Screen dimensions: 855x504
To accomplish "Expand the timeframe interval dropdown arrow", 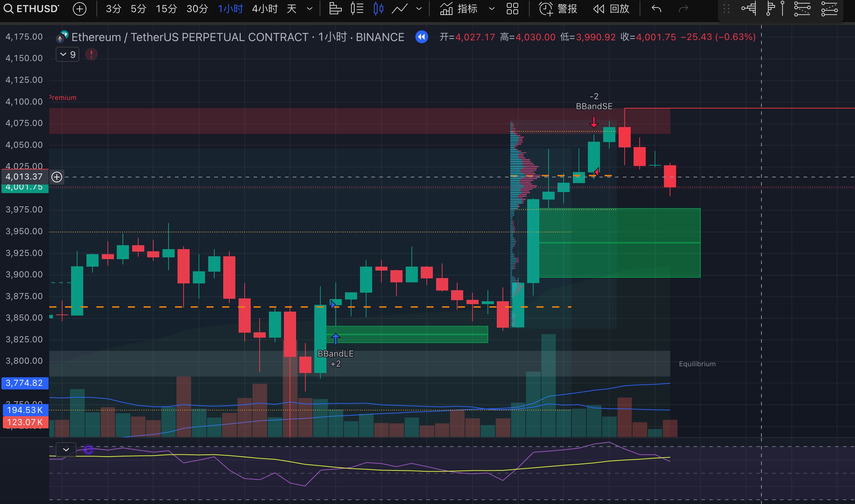I will (310, 9).
